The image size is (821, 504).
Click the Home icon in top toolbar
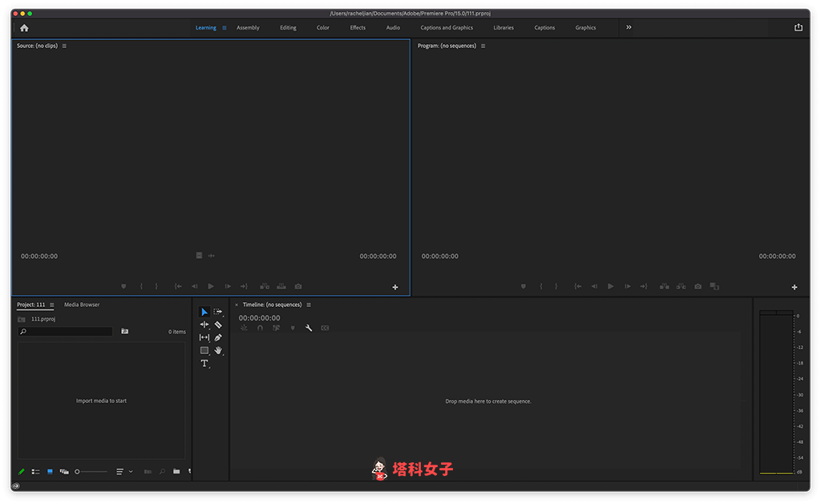23,27
